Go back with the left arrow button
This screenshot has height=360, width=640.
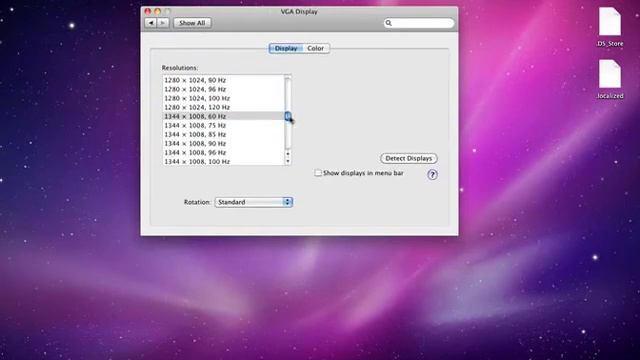click(x=151, y=23)
